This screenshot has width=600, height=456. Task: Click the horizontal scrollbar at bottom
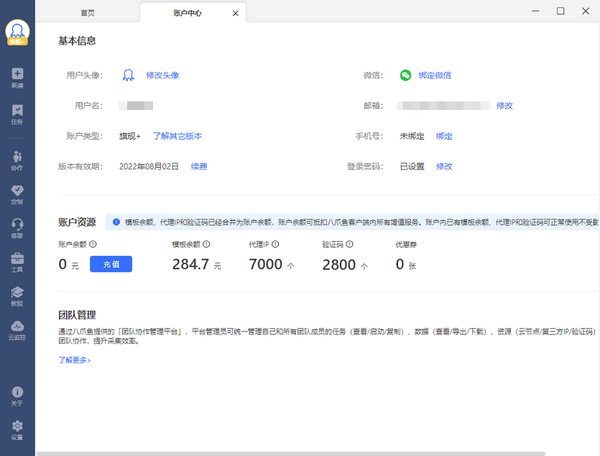[x=291, y=454]
